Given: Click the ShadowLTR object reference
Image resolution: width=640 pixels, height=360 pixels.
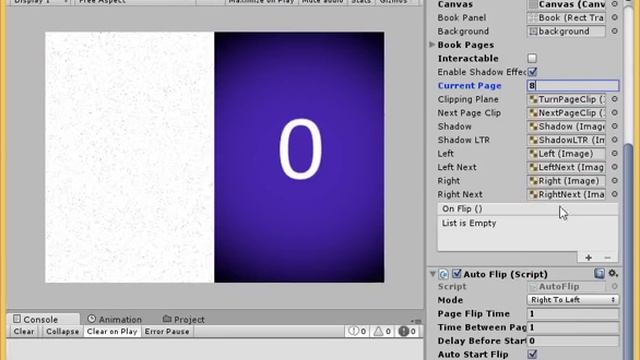Looking at the screenshot, I should pyautogui.click(x=567, y=140).
